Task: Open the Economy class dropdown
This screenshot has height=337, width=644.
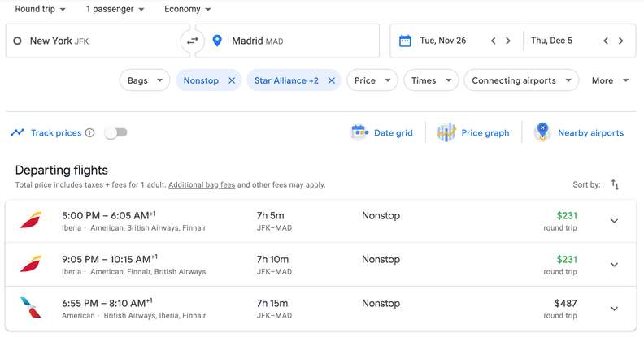Action: [x=187, y=9]
